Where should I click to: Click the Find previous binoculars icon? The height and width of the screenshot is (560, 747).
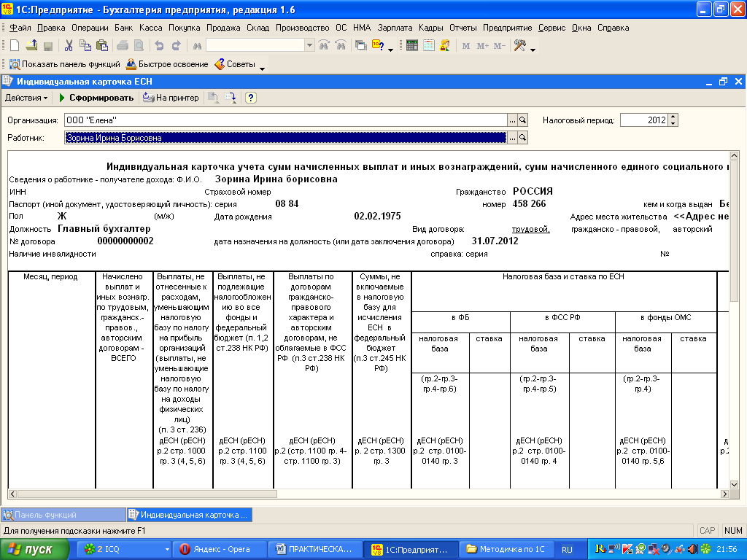pos(341,46)
